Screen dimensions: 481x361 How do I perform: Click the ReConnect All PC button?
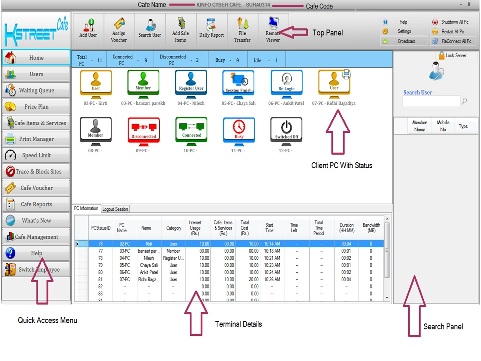click(x=452, y=41)
